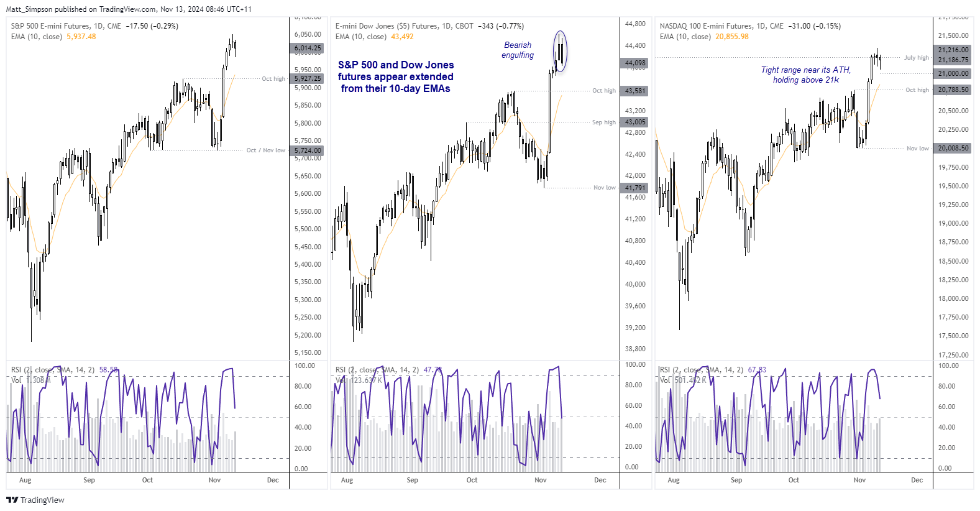Image resolution: width=980 pixels, height=511 pixels.
Task: Click the circled bearish engulfing candle
Action: [x=561, y=52]
